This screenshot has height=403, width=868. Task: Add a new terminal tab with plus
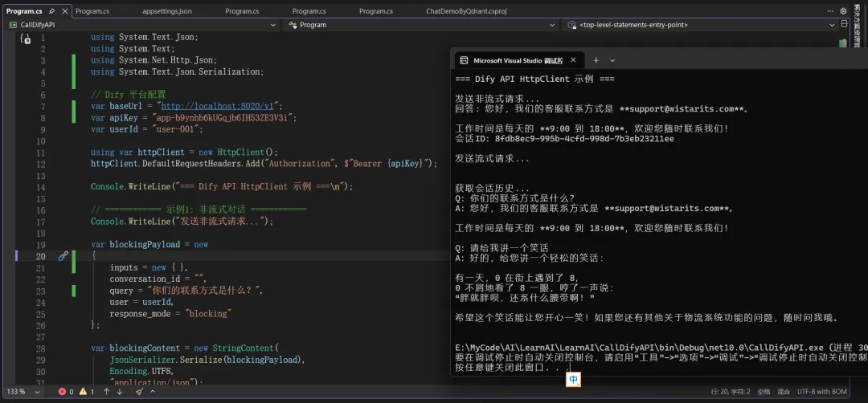[x=596, y=61]
